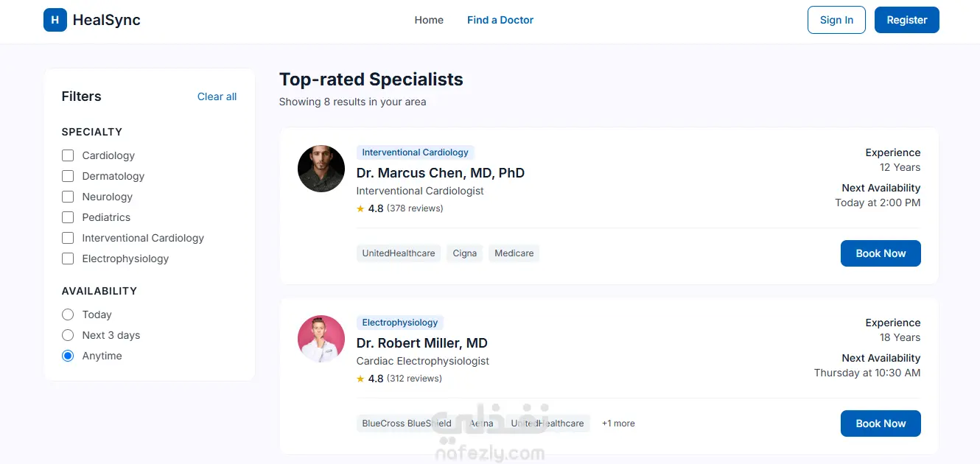Click the star rating for Dr. Robert Miller
This screenshot has width=980, height=464.
[x=360, y=379]
